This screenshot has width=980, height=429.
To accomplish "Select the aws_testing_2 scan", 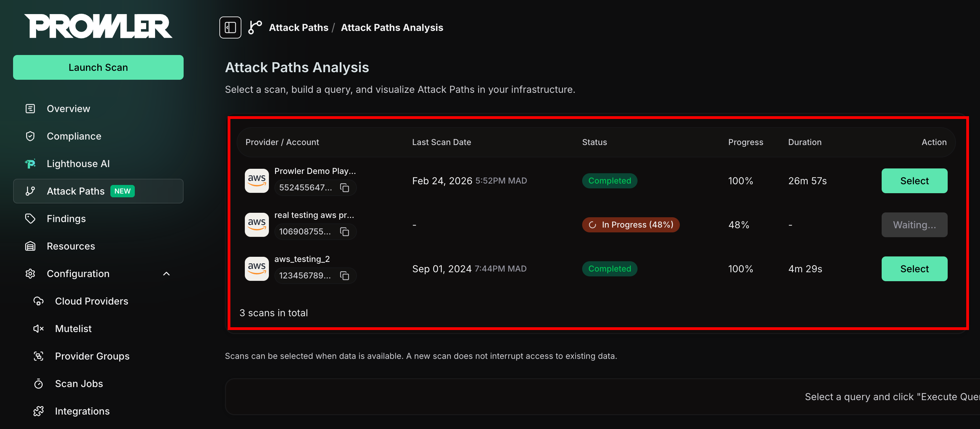I will click(914, 268).
